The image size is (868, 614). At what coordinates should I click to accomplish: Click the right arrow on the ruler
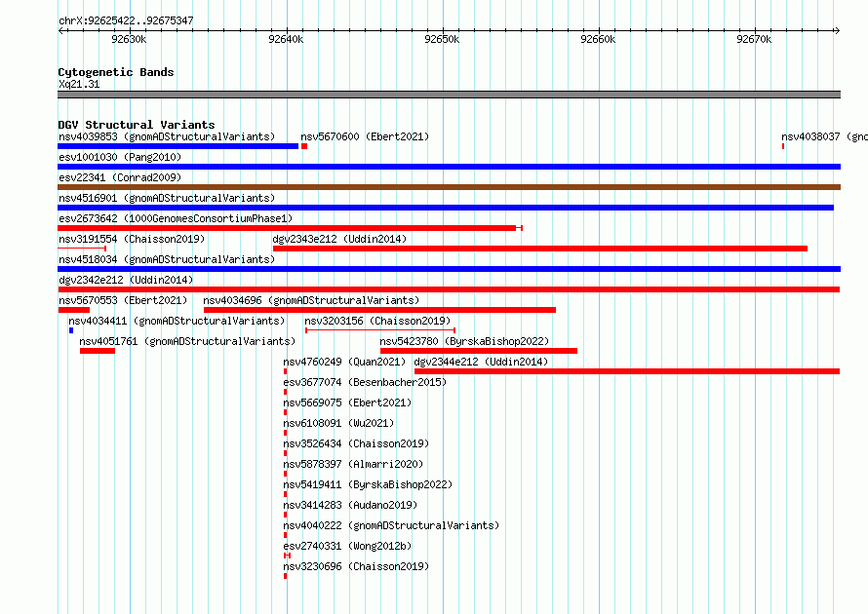(837, 30)
